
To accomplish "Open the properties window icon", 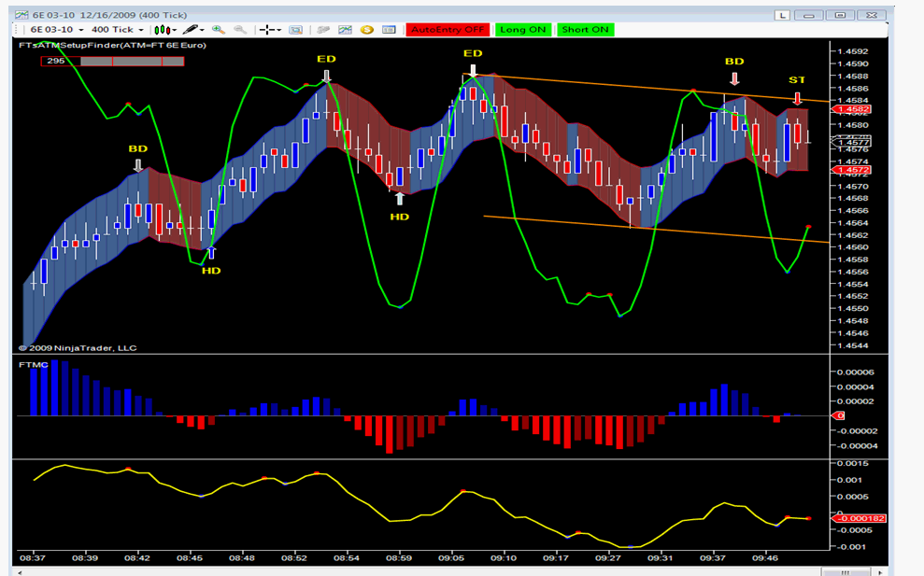I will tap(389, 30).
